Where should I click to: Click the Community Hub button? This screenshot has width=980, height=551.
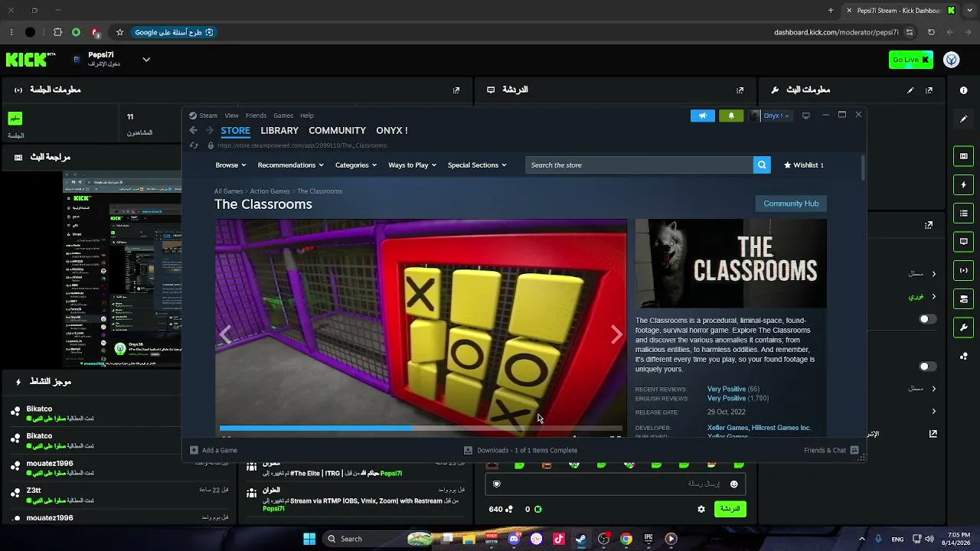click(x=791, y=204)
